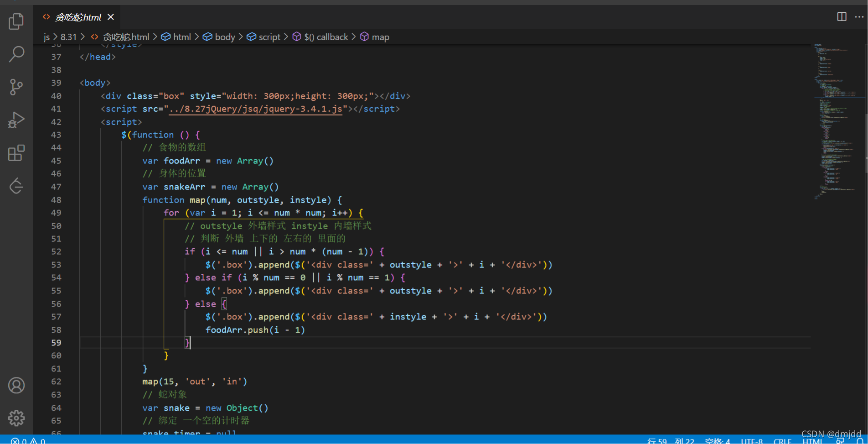The width and height of the screenshot is (868, 444).
Task: Close the 贪吃蛇.html editor tab
Action: 111,17
